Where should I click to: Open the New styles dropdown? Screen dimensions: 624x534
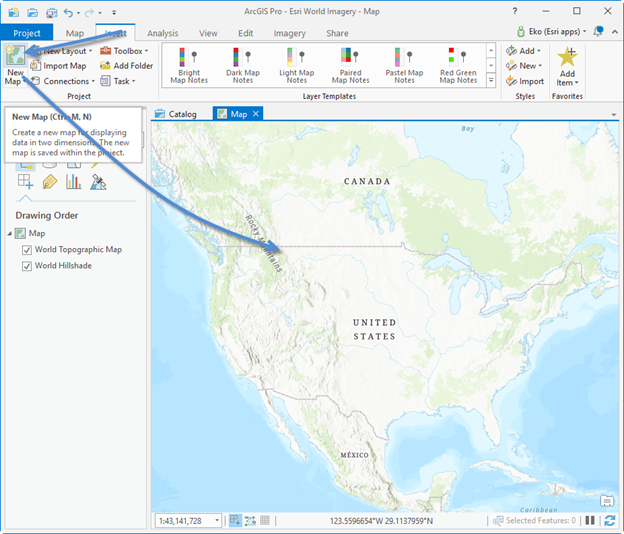click(x=540, y=66)
